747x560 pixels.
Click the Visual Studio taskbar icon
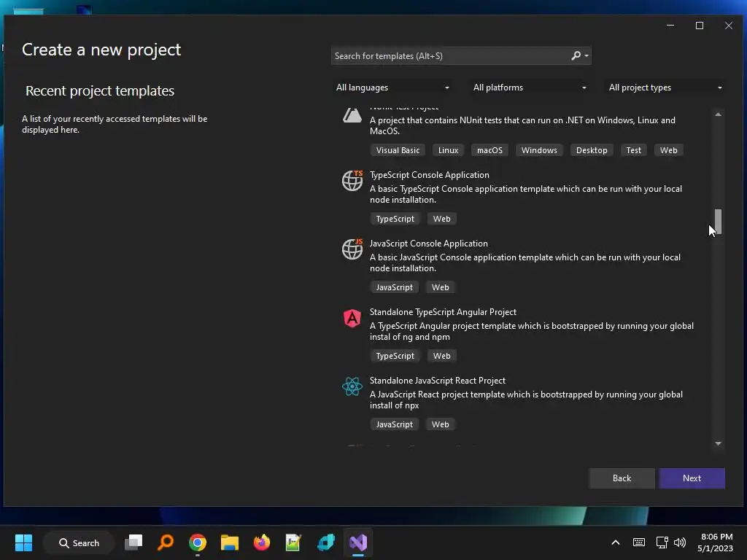(x=357, y=542)
